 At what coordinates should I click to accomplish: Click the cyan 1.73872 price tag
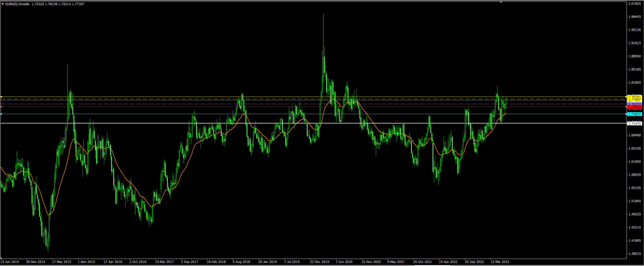point(635,114)
